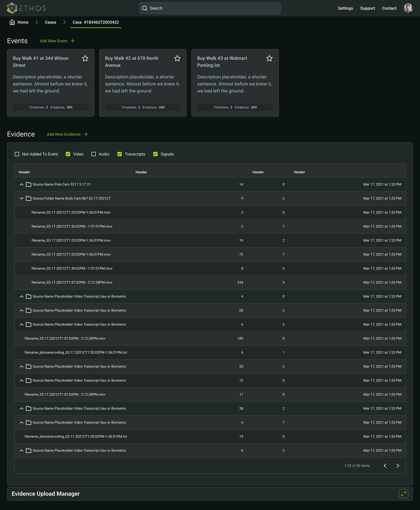This screenshot has width=420, height=510.
Task: Open the user profile avatar
Action: (x=408, y=8)
